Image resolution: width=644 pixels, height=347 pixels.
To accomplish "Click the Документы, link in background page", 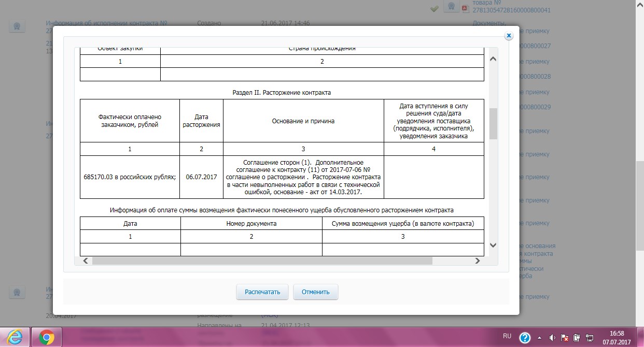I will 489,23.
